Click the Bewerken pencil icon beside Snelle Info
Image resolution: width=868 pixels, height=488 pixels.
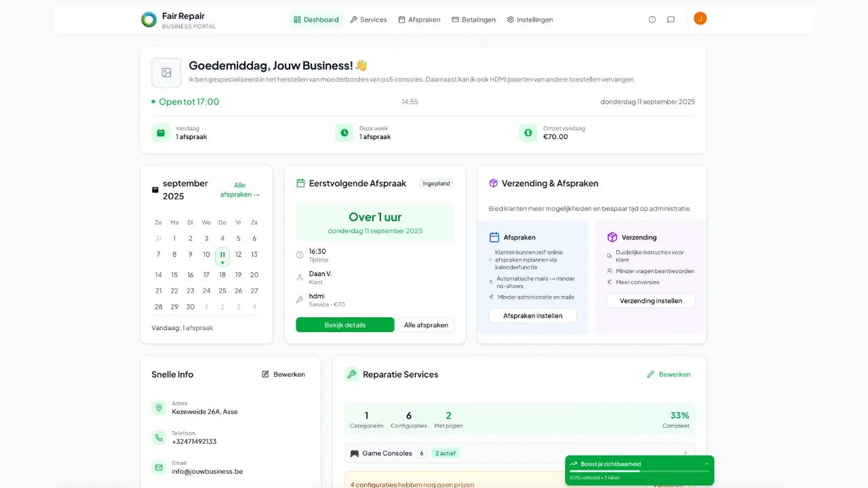click(264, 374)
